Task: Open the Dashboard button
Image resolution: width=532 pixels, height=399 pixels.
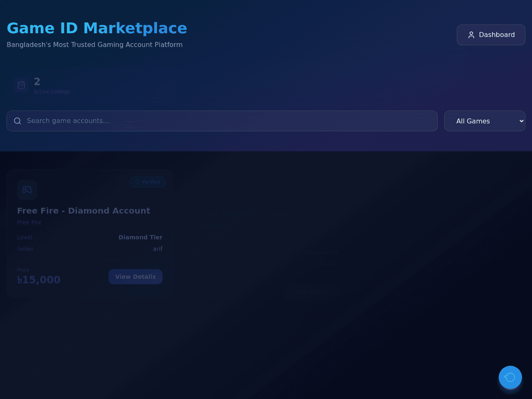Action: point(491,35)
